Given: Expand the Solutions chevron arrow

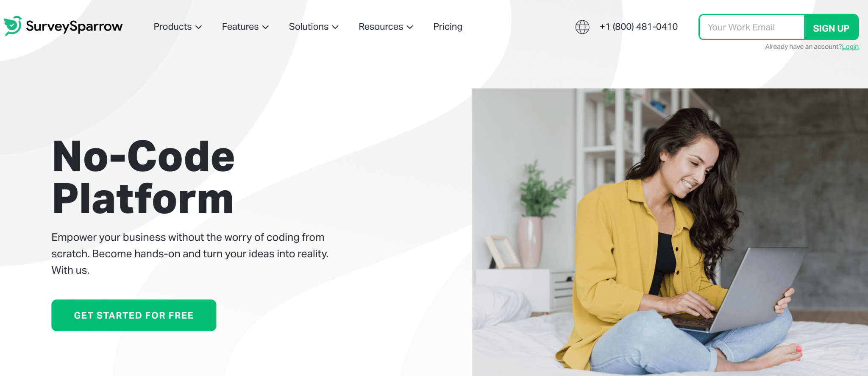Looking at the screenshot, I should pos(335,27).
